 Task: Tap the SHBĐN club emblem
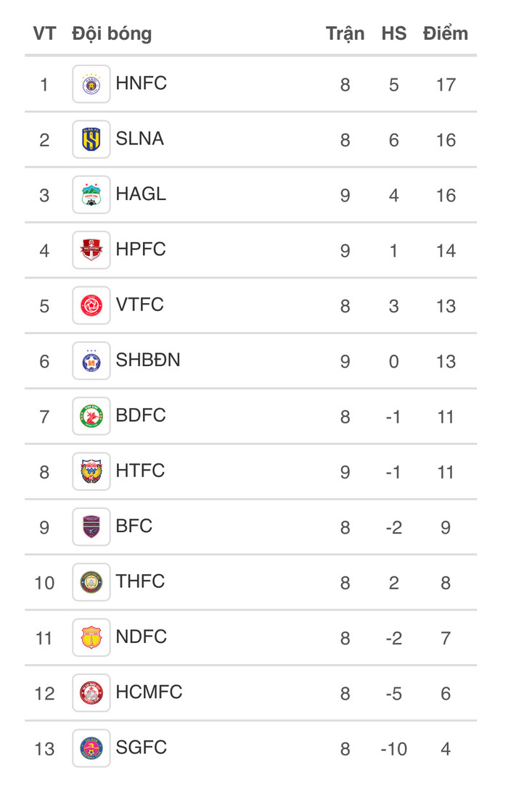point(91,361)
